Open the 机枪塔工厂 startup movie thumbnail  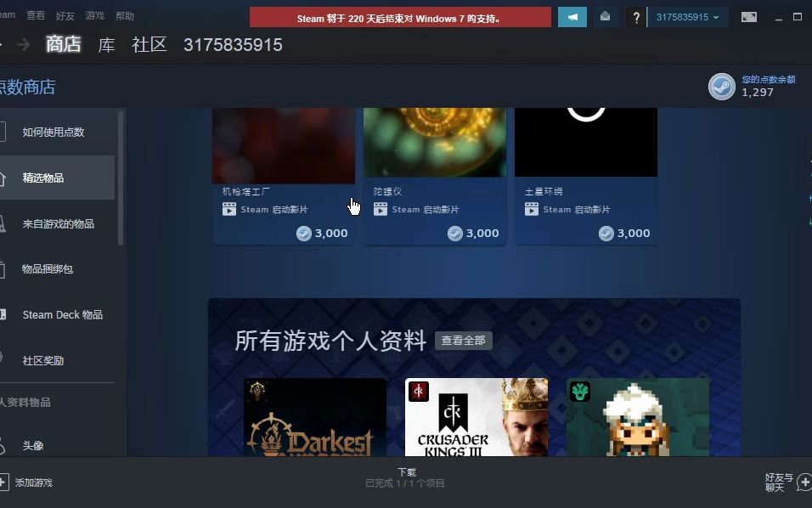pos(284,145)
